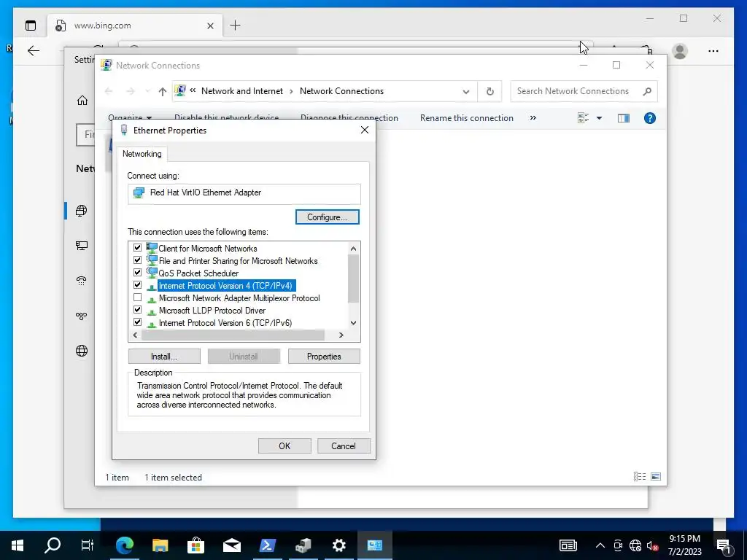
Task: Go up one level in Network Connections
Action: (x=163, y=91)
